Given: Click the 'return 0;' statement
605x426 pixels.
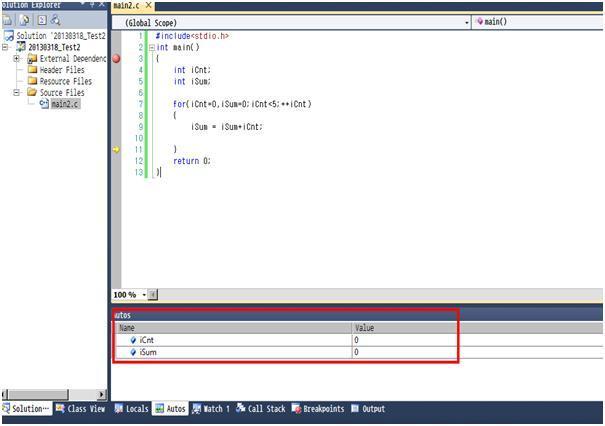Looking at the screenshot, I should click(192, 161).
